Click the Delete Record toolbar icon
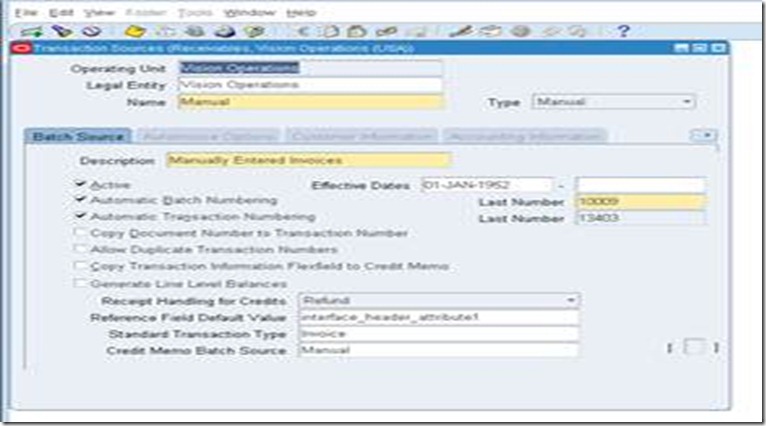 pos(416,32)
